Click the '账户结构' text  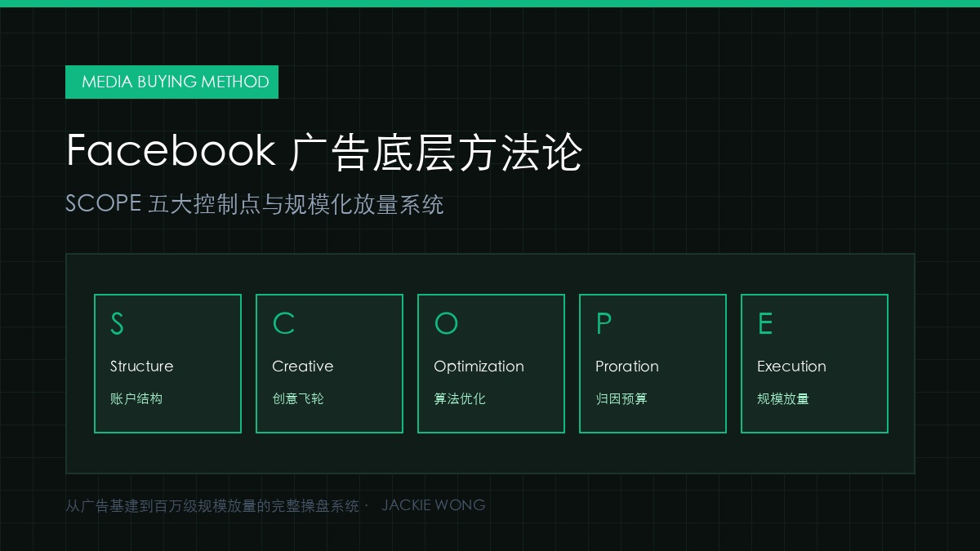136,398
